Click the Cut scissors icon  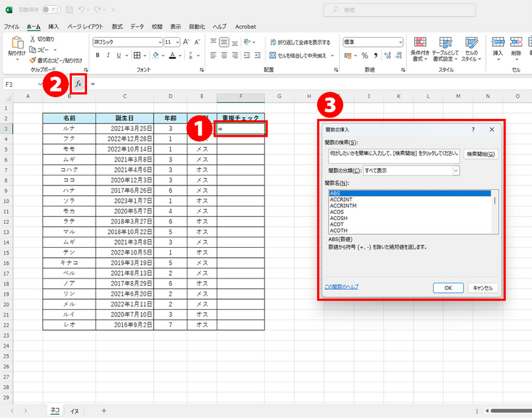[33, 39]
